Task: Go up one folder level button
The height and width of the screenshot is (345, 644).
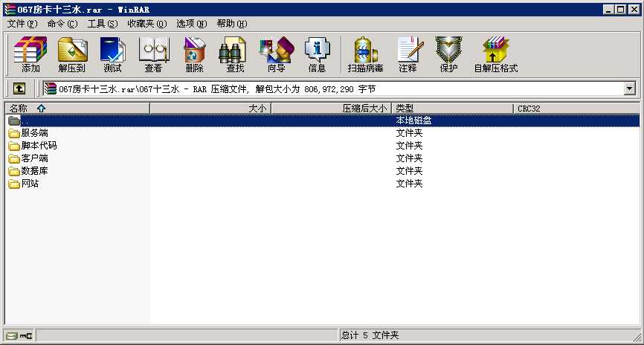Action: coord(19,88)
